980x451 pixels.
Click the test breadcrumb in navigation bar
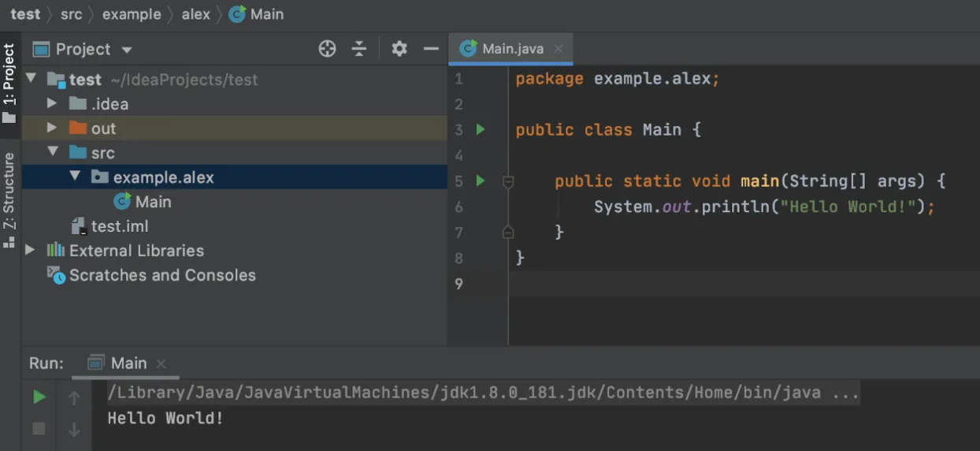[x=25, y=14]
